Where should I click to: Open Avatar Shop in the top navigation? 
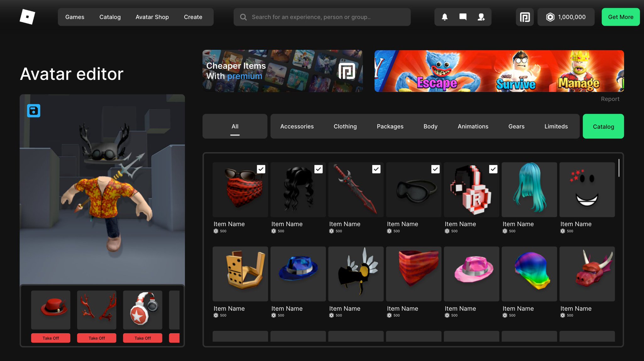[x=152, y=17]
